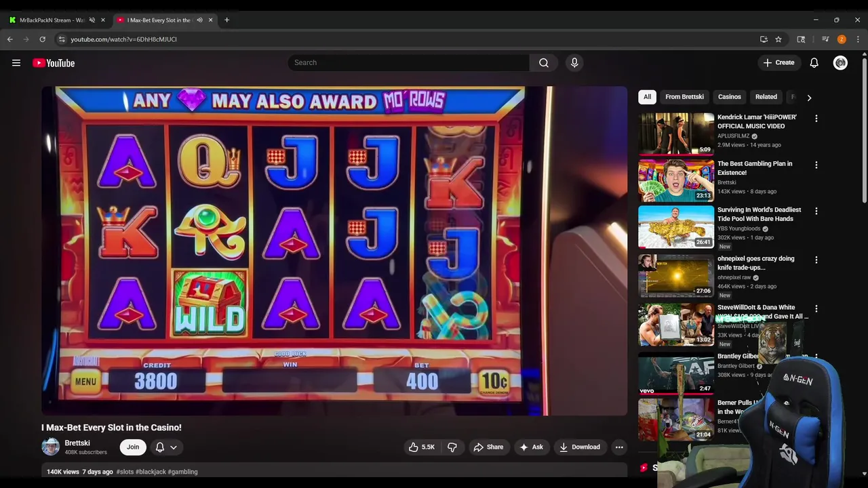Viewport: 868px width, 488px height.
Task: Open the 13:02 SteveWillDoIt thumbnail
Action: (x=676, y=324)
